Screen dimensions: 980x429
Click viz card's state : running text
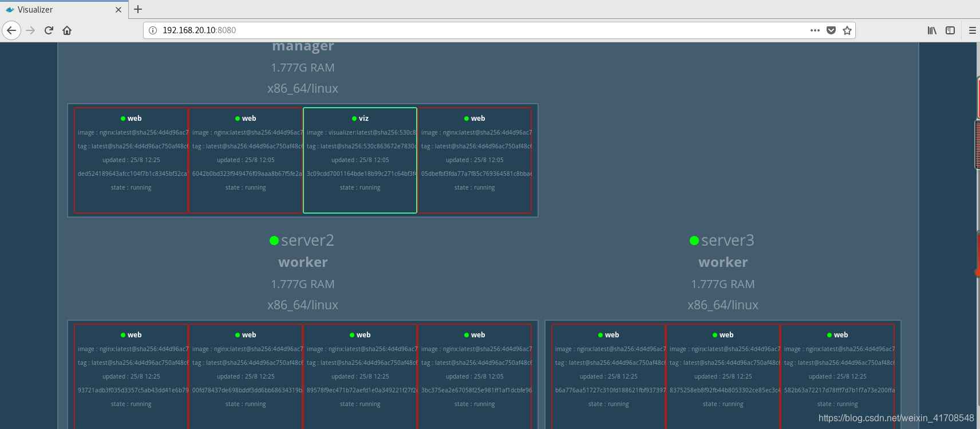(360, 188)
